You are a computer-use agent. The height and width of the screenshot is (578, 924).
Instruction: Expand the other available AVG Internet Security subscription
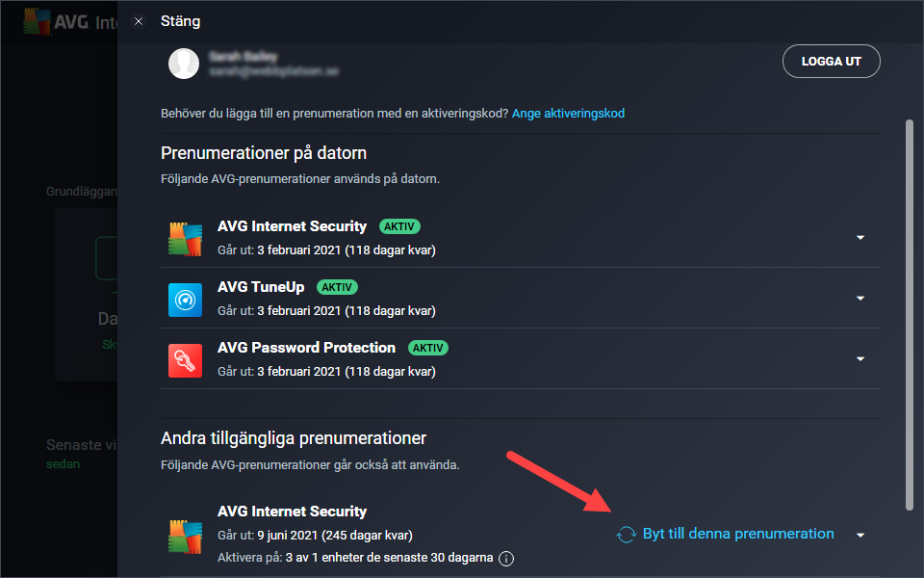860,536
